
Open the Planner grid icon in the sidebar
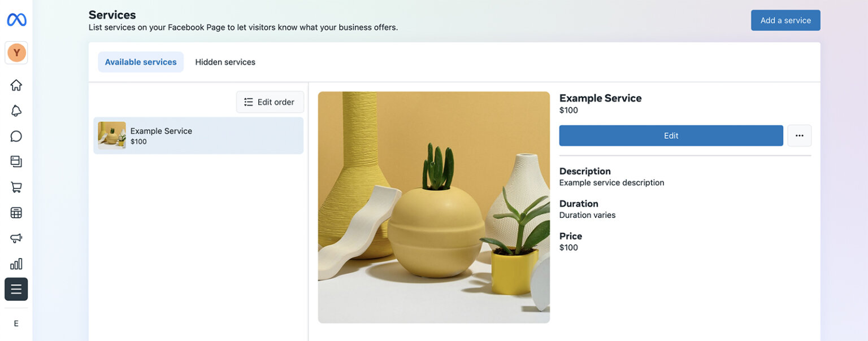[x=16, y=212]
